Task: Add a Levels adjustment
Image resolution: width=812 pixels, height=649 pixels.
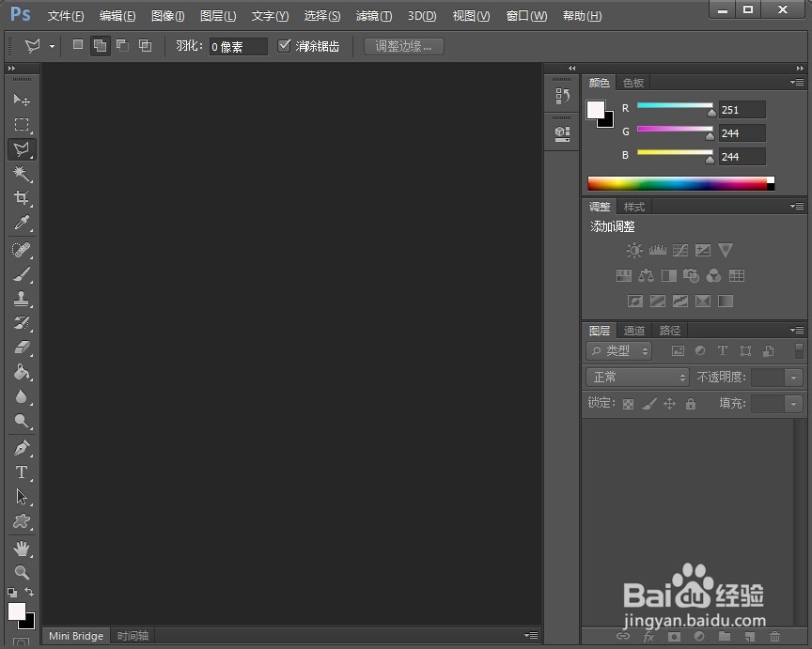Action: coord(657,251)
